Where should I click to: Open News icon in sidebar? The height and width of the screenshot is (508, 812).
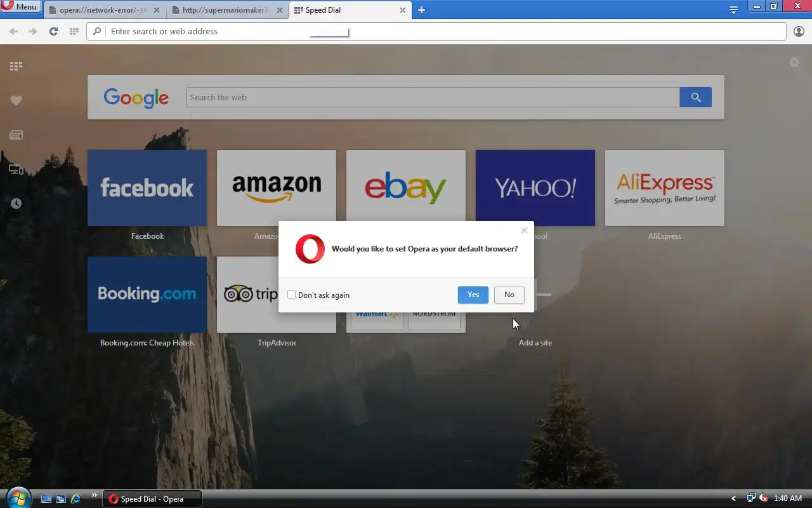point(16,135)
